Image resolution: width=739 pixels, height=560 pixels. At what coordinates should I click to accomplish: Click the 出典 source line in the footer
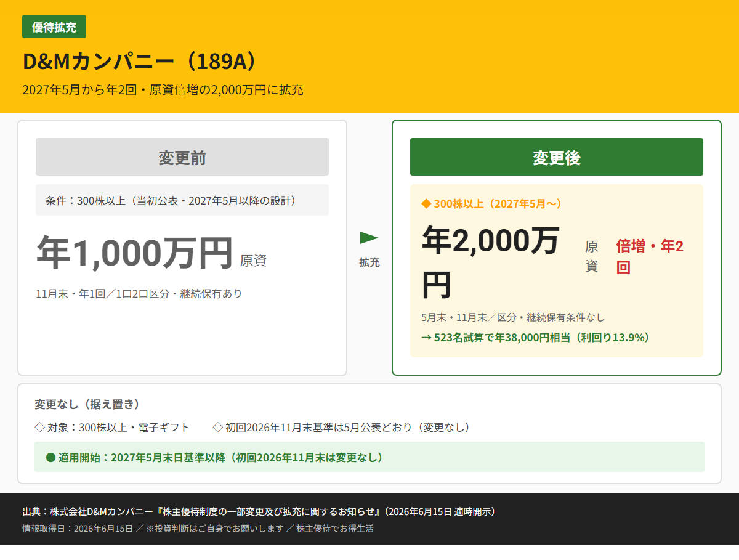click(259, 511)
